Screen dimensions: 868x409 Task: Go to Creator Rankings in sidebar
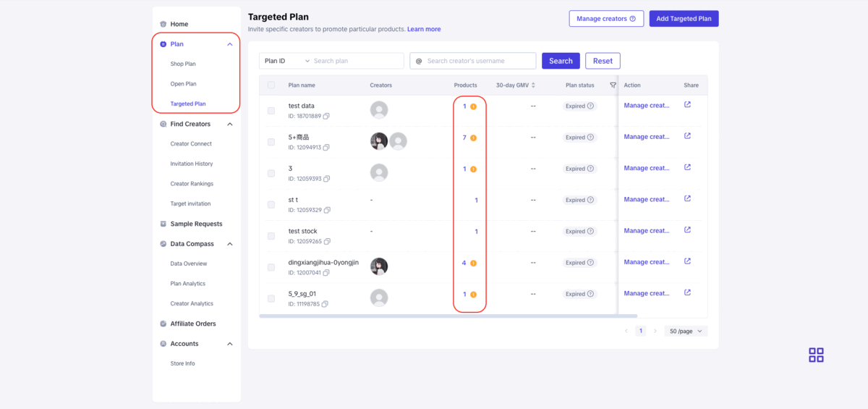(192, 184)
